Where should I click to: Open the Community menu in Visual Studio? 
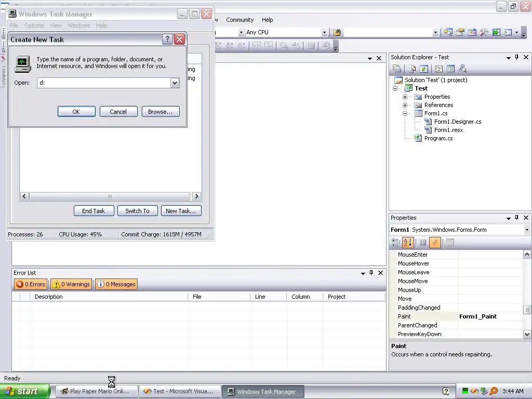tap(240, 20)
